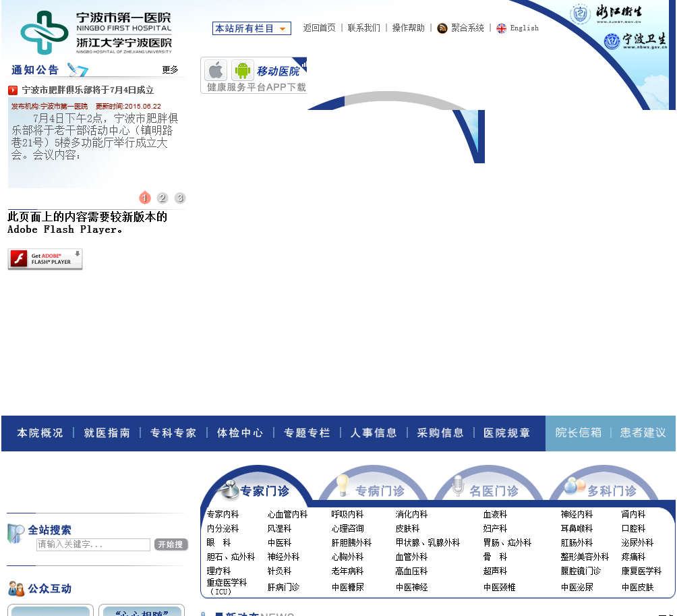This screenshot has height=616, width=677.
Task: Select 甲状腺、乳腺外科 department
Action: click(x=428, y=543)
